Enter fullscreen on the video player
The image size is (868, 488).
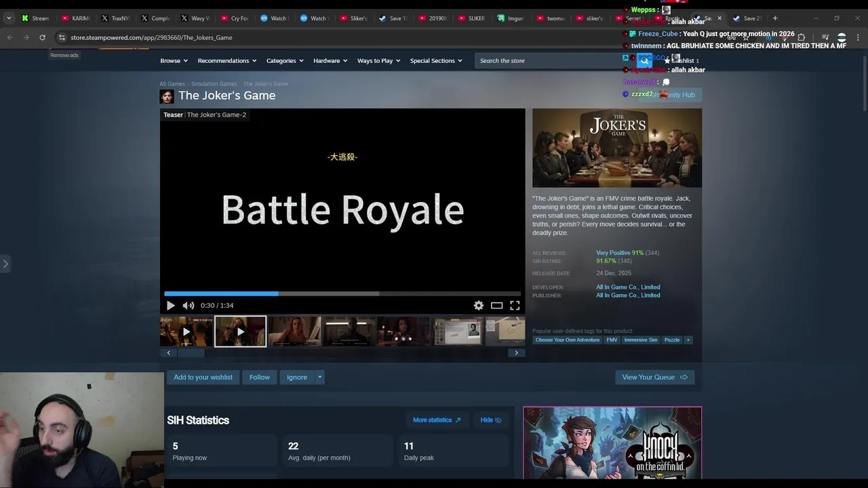[x=515, y=306]
